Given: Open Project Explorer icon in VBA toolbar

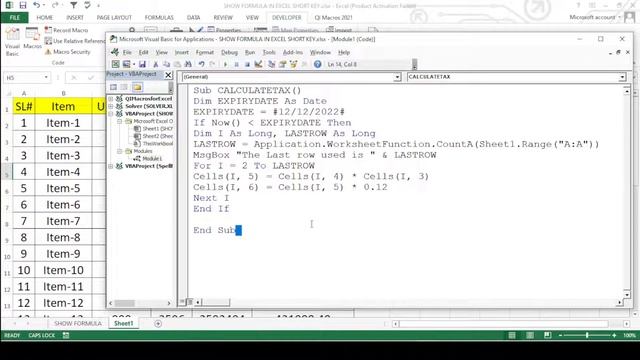Looking at the screenshot, I should coord(271,64).
